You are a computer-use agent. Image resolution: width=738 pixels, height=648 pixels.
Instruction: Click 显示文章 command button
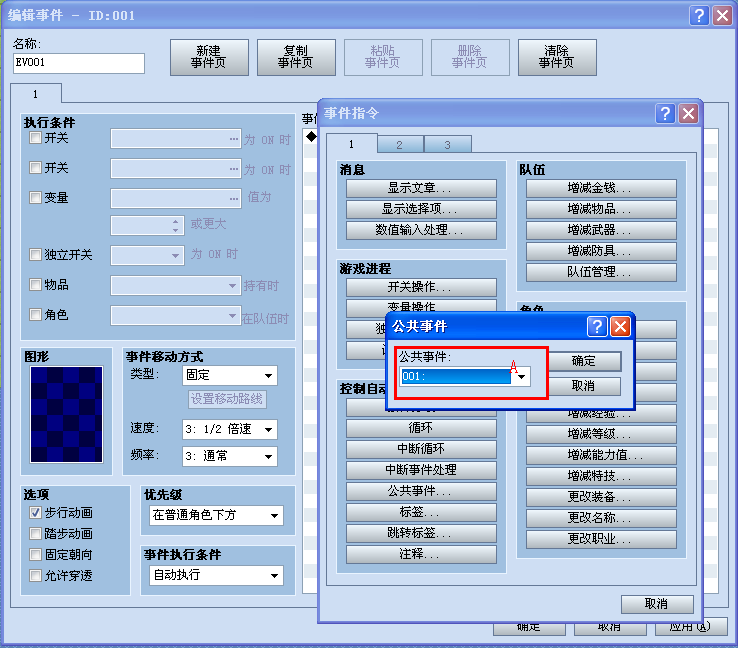tap(421, 188)
